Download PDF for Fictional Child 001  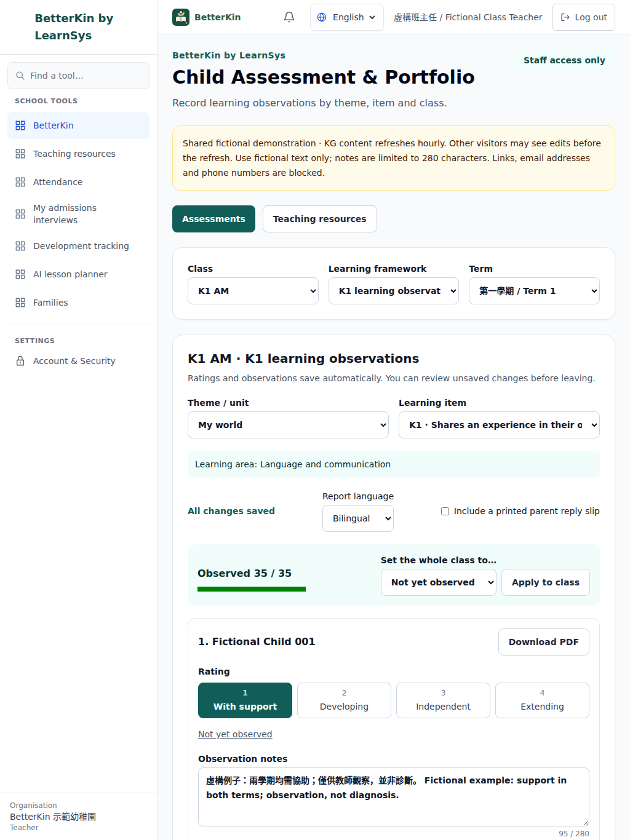(x=544, y=642)
